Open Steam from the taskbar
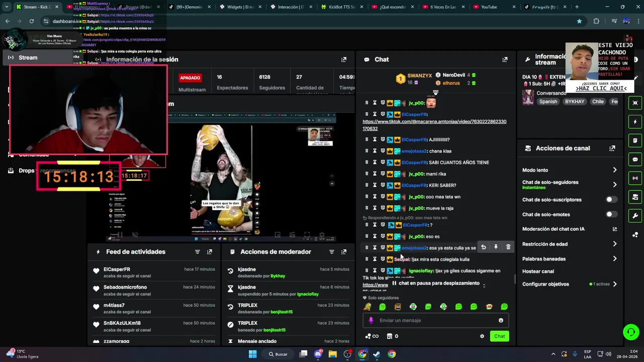This screenshot has width=644, height=362. [x=377, y=354]
